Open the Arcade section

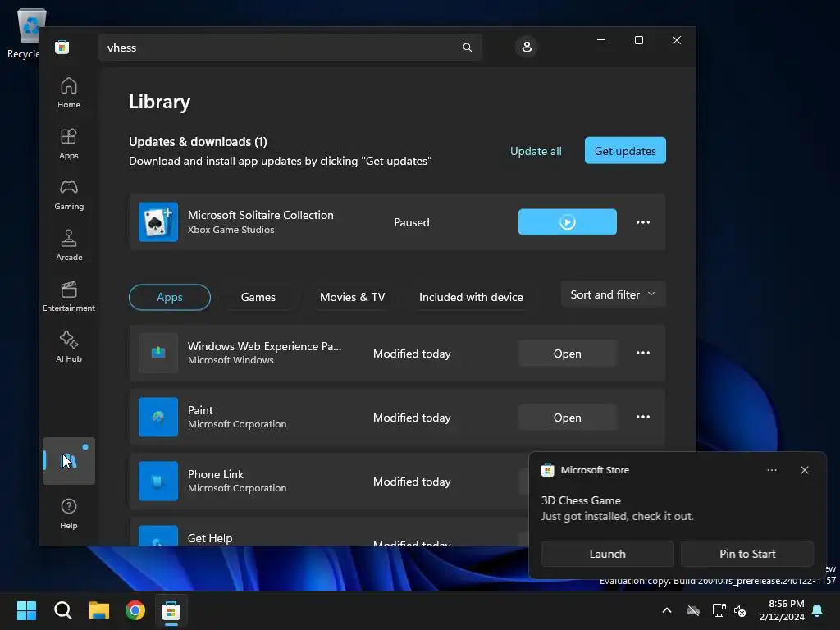pos(69,245)
